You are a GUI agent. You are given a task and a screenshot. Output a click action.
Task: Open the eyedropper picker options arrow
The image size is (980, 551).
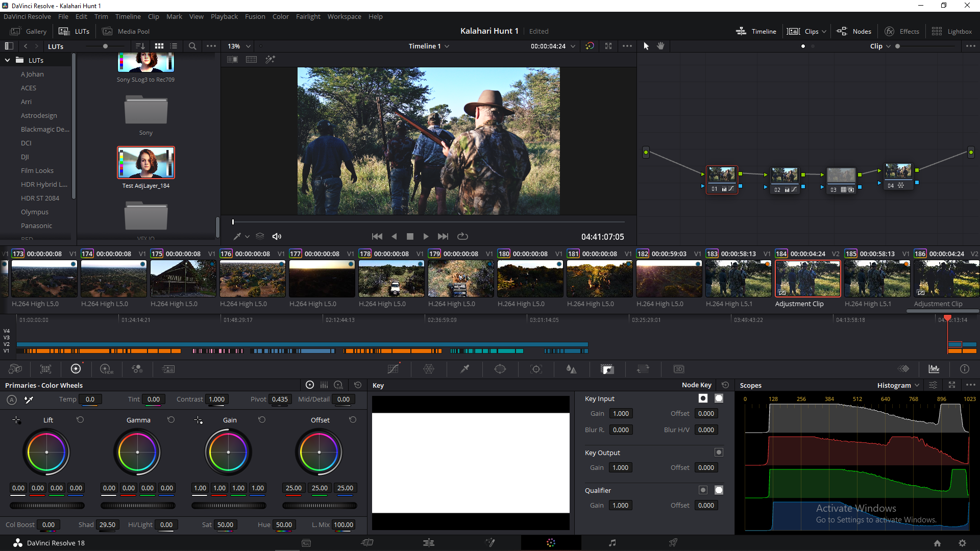click(x=248, y=236)
